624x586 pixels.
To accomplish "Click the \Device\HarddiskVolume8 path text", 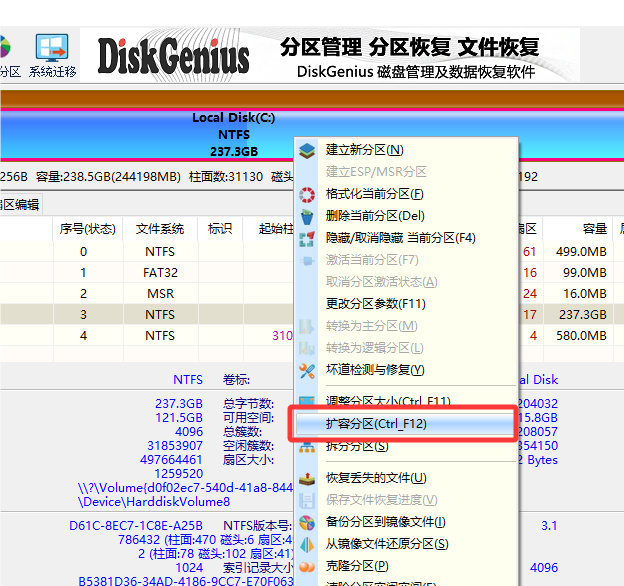I will [x=154, y=502].
